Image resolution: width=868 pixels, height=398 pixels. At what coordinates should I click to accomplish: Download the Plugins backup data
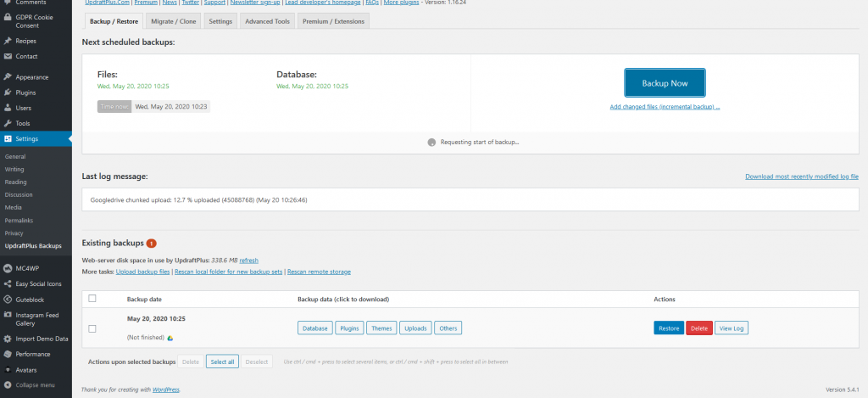pos(349,328)
